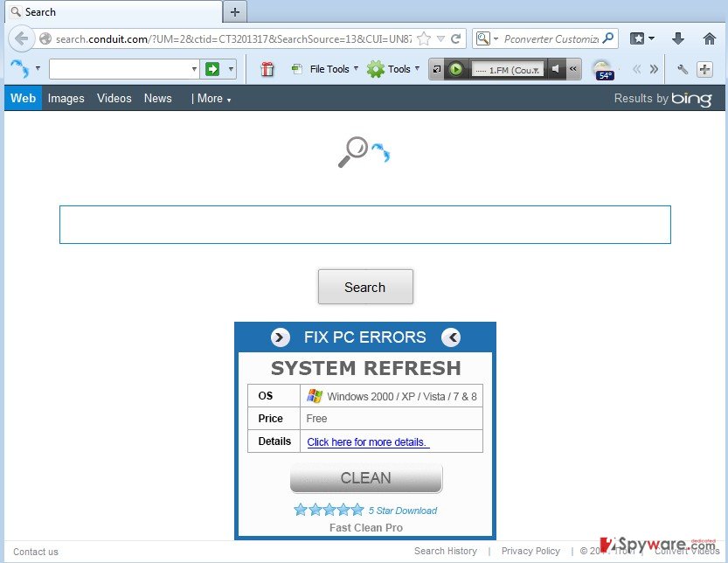
Task: Expand the bookmarks menu dropdown arrow
Action: [x=651, y=38]
